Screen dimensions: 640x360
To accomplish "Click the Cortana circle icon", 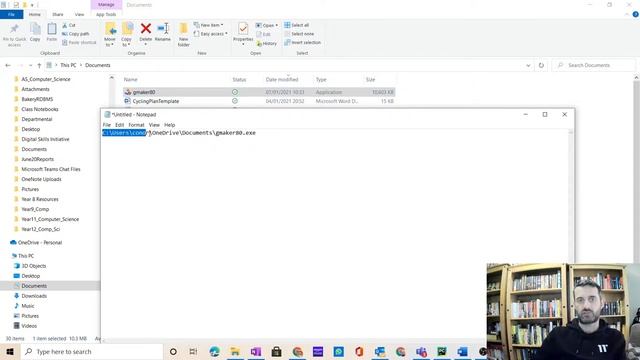I will pyautogui.click(x=173, y=351).
